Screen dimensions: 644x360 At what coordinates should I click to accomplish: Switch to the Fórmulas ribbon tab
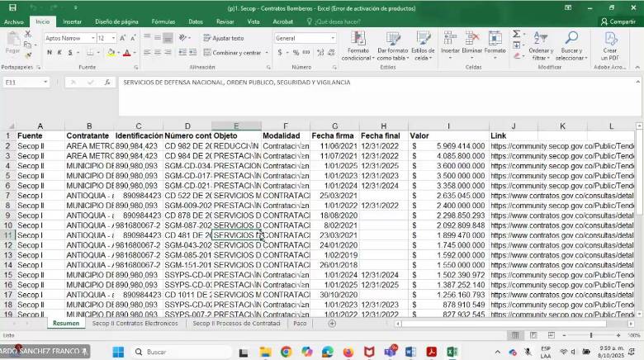coord(163,21)
